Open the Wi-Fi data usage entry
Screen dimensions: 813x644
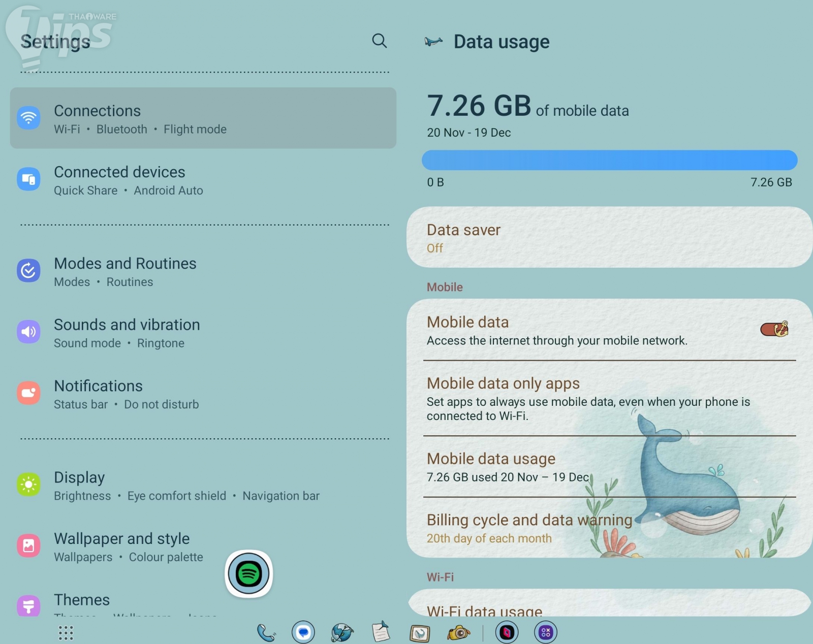(609, 603)
